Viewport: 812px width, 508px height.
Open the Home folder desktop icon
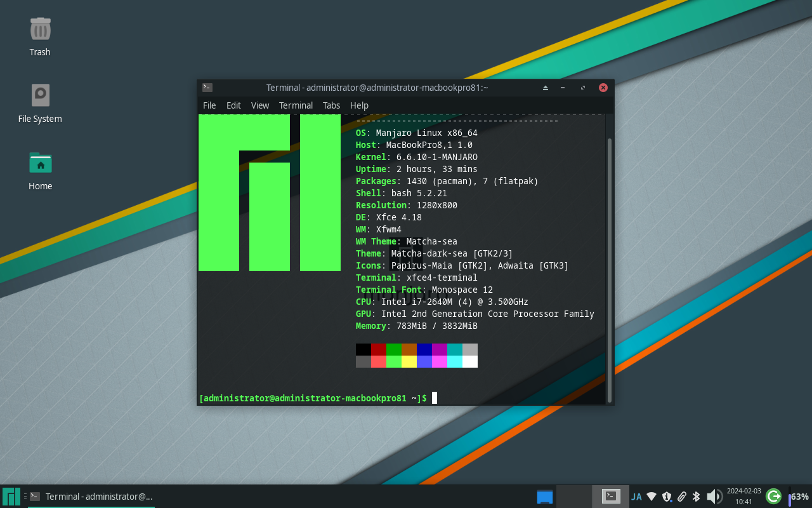(x=40, y=163)
